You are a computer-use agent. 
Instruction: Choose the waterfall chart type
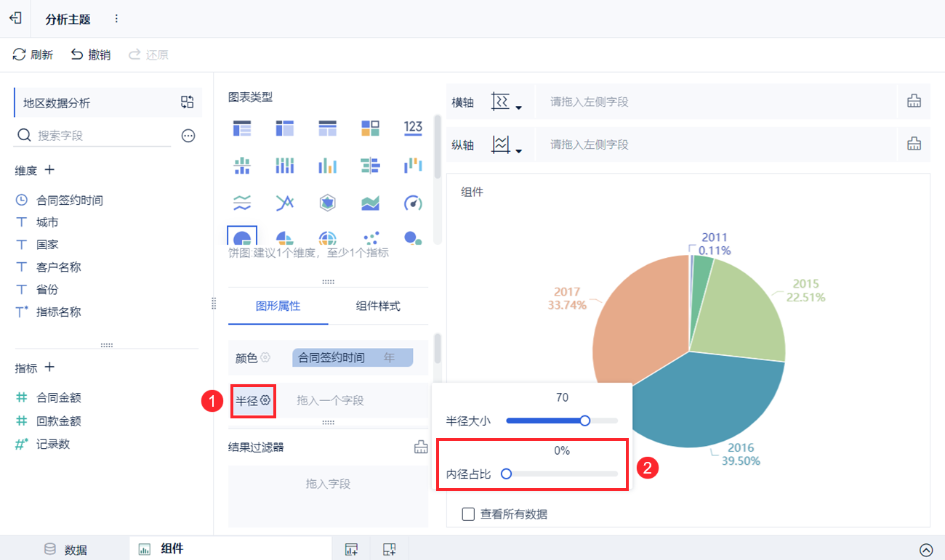pyautogui.click(x=413, y=166)
